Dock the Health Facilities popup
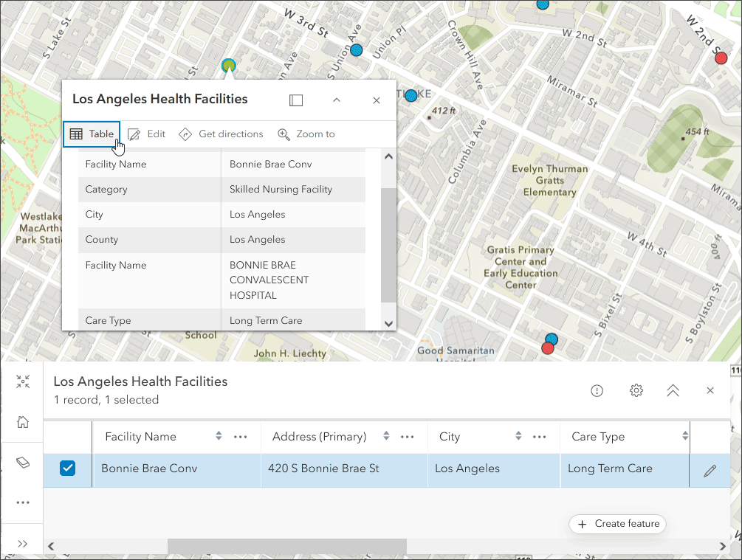 pos(296,100)
